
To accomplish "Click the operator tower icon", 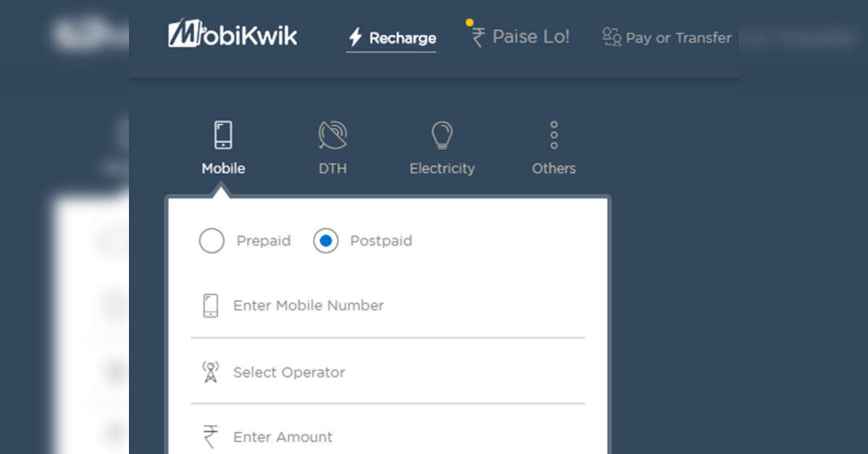I will [210, 372].
